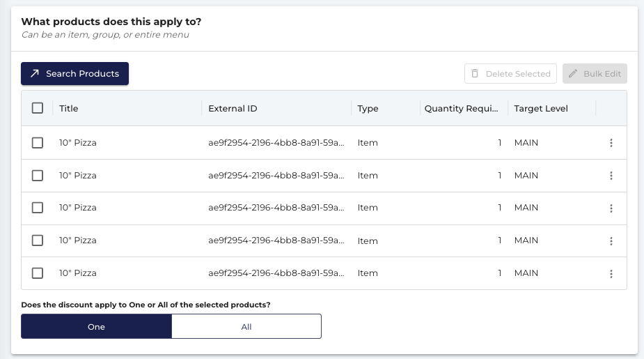Check the fourth 10" Pizza row checkbox
Viewport: 644px width, 359px height.
[38, 240]
